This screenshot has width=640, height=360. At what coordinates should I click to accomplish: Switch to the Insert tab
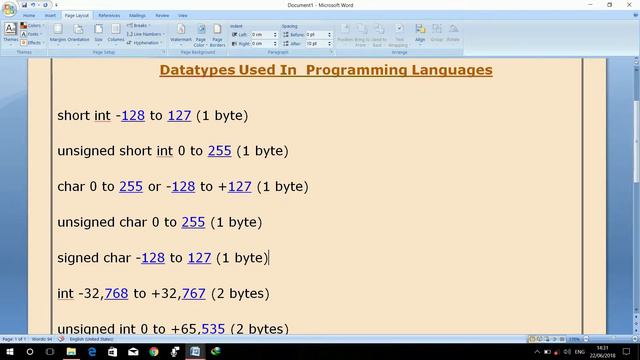pyautogui.click(x=50, y=16)
